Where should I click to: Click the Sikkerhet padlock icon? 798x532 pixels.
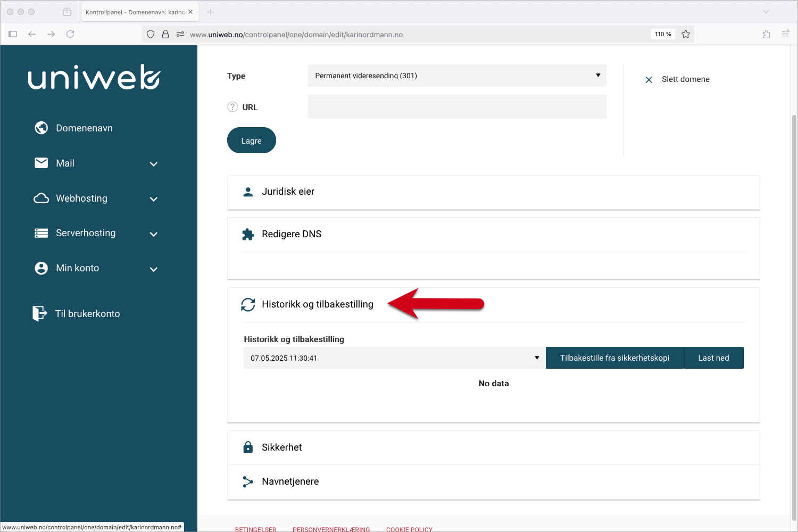click(248, 447)
